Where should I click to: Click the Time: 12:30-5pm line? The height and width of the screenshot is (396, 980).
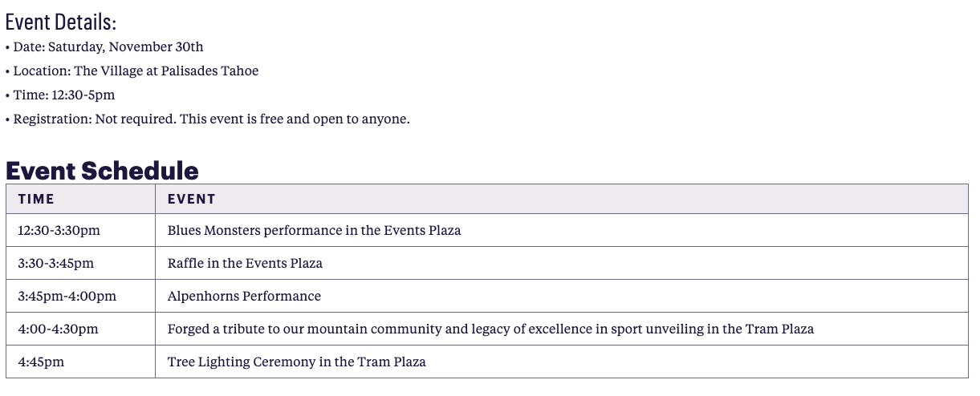[60, 95]
